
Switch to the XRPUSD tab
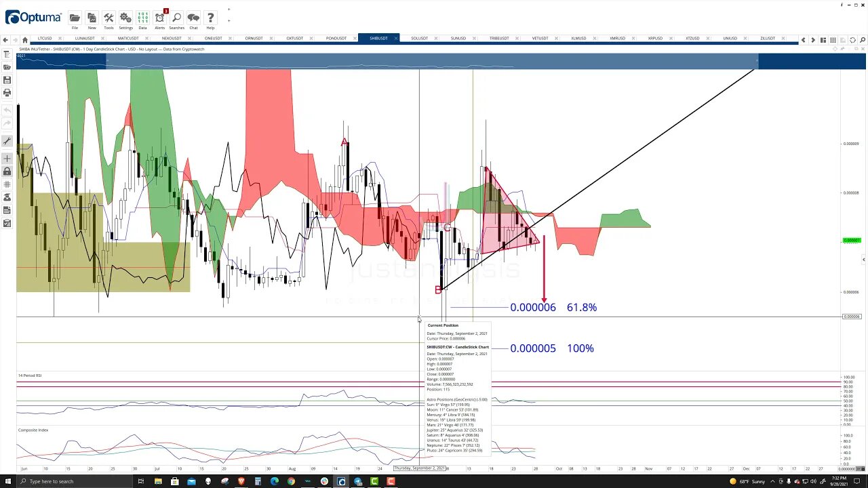tap(655, 39)
